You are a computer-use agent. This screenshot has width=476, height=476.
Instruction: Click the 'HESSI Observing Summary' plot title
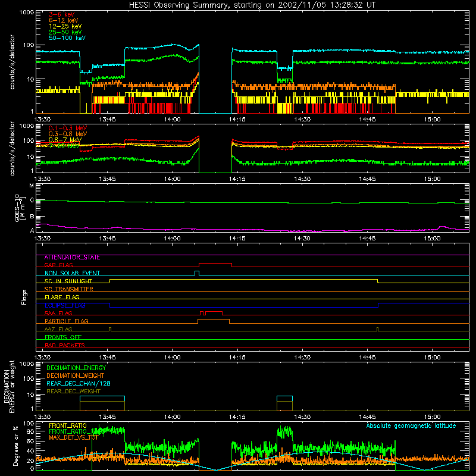pyautogui.click(x=252, y=5)
